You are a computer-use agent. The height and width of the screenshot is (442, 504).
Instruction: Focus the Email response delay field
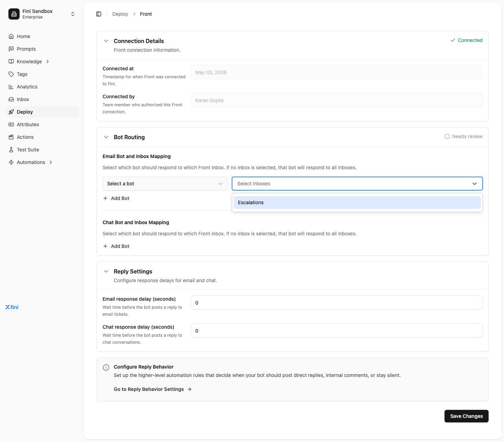coord(337,302)
